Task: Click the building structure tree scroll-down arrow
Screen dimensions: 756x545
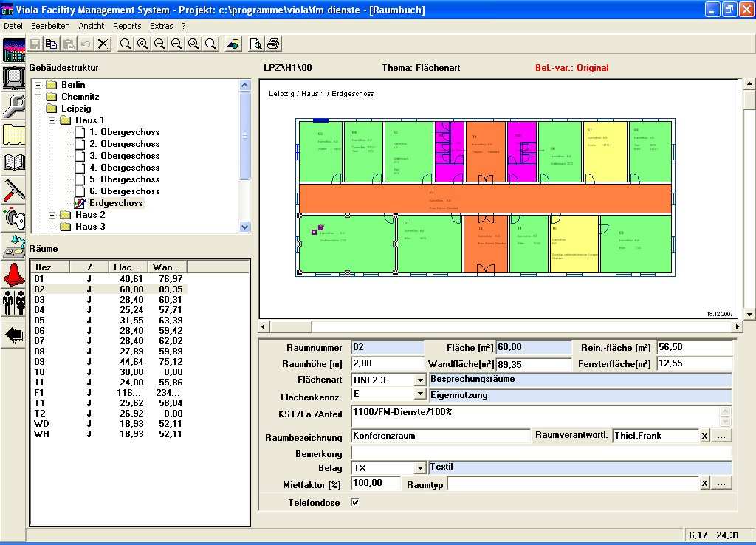Action: point(245,227)
